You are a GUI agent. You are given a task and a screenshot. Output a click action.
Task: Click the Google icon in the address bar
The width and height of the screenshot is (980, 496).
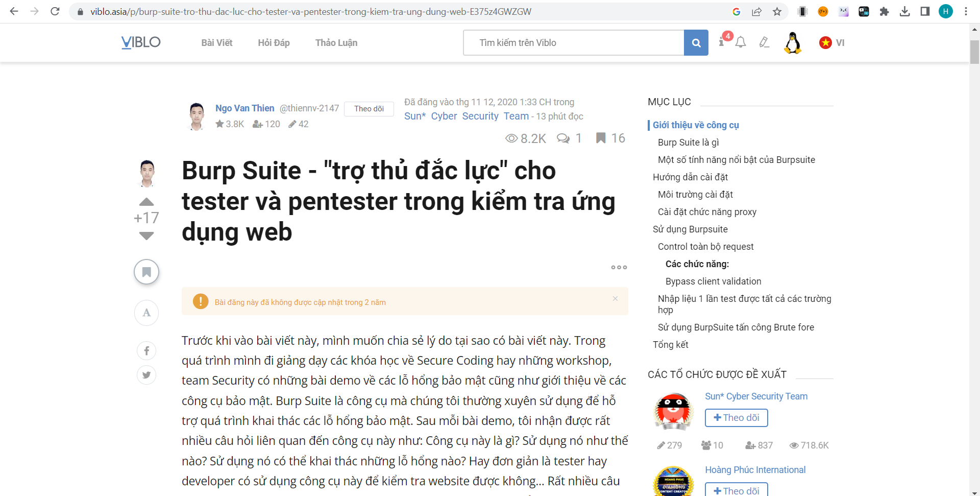pyautogui.click(x=736, y=11)
